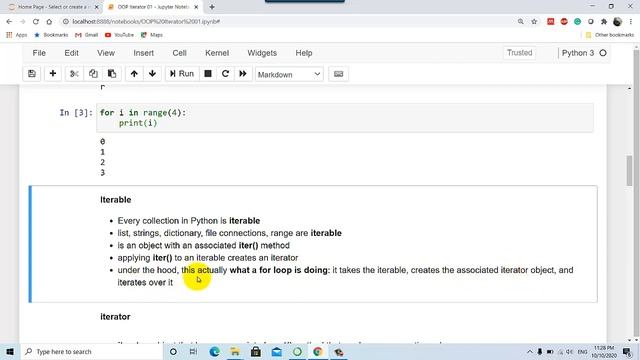Open the taskbar clock and date
This screenshot has width=640, height=360.
pos(604,351)
